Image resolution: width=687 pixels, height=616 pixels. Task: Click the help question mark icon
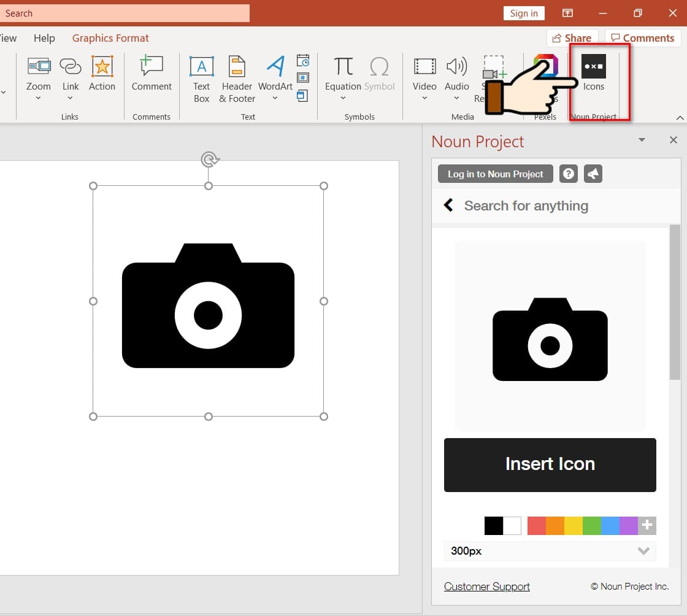point(569,174)
